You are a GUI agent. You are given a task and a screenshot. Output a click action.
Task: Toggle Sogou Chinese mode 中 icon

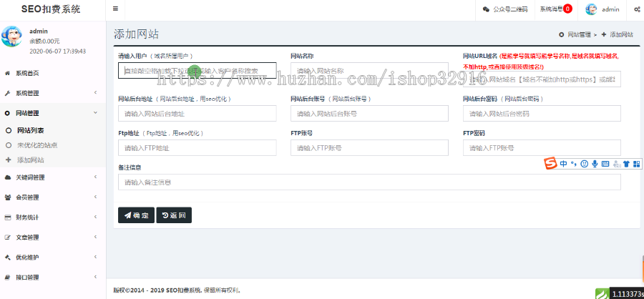click(x=563, y=164)
